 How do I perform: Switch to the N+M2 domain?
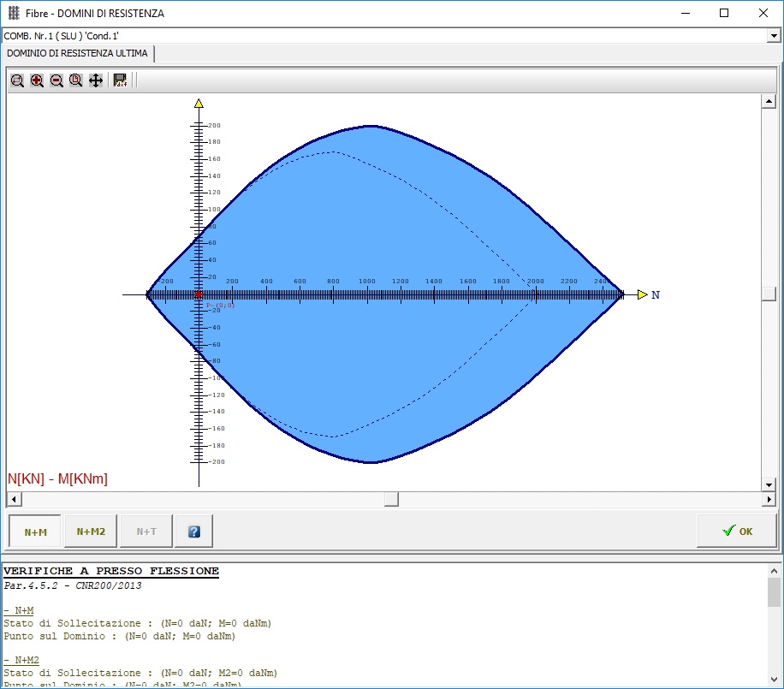pos(91,532)
